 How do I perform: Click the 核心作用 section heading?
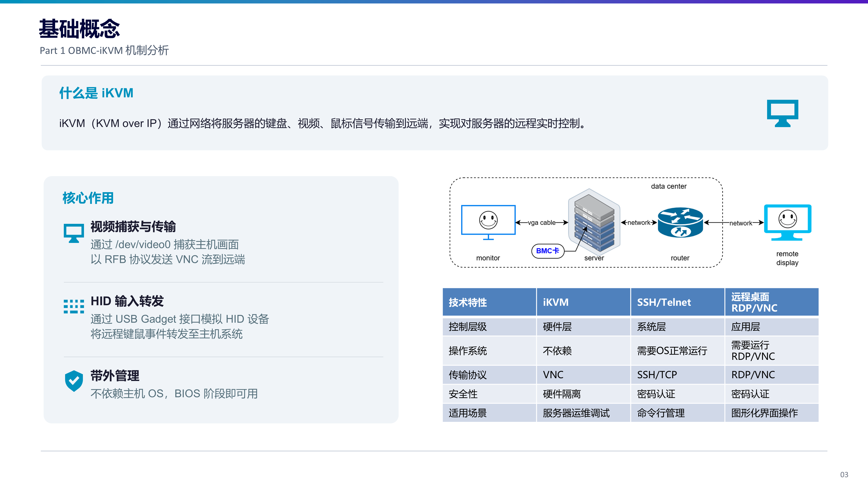pyautogui.click(x=88, y=198)
